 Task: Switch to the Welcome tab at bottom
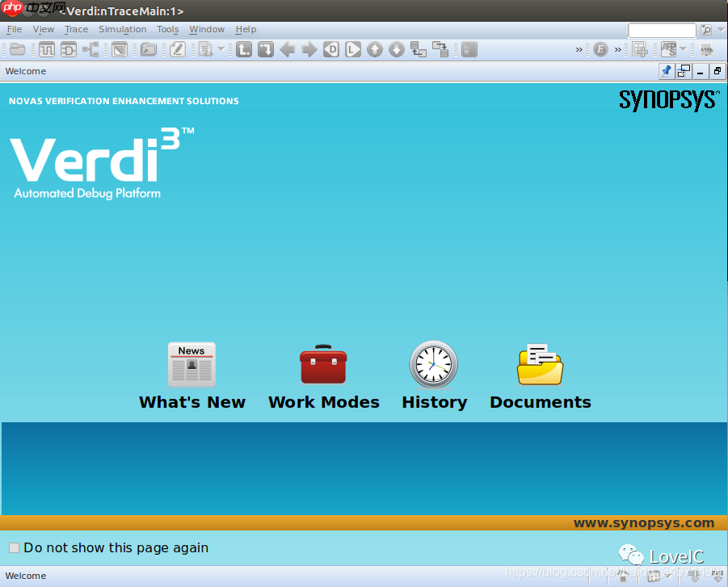(25, 576)
